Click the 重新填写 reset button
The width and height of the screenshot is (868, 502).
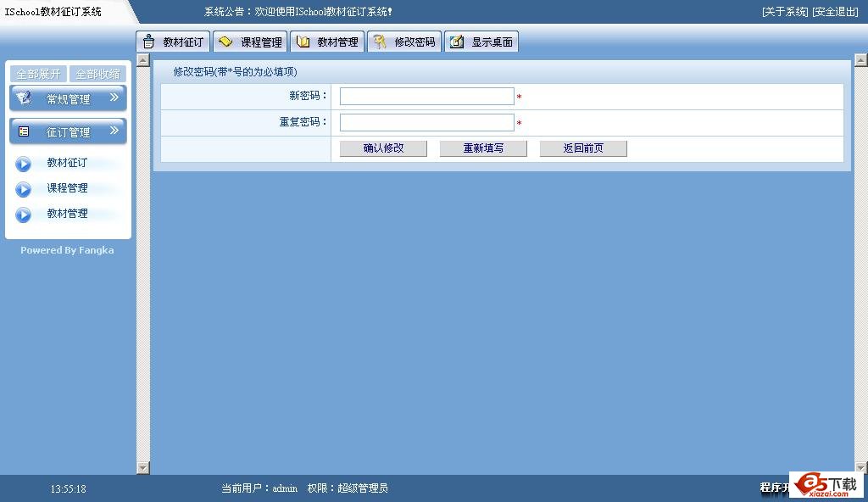483,148
